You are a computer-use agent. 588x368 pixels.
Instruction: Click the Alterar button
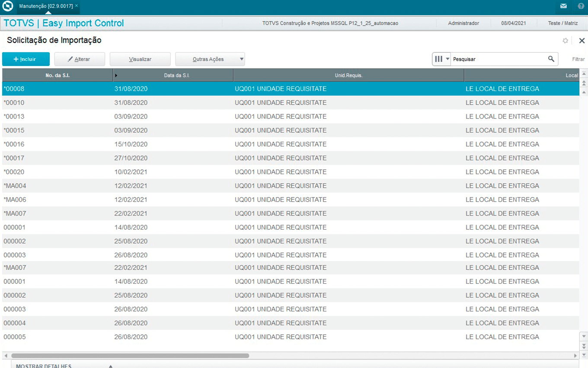point(80,59)
